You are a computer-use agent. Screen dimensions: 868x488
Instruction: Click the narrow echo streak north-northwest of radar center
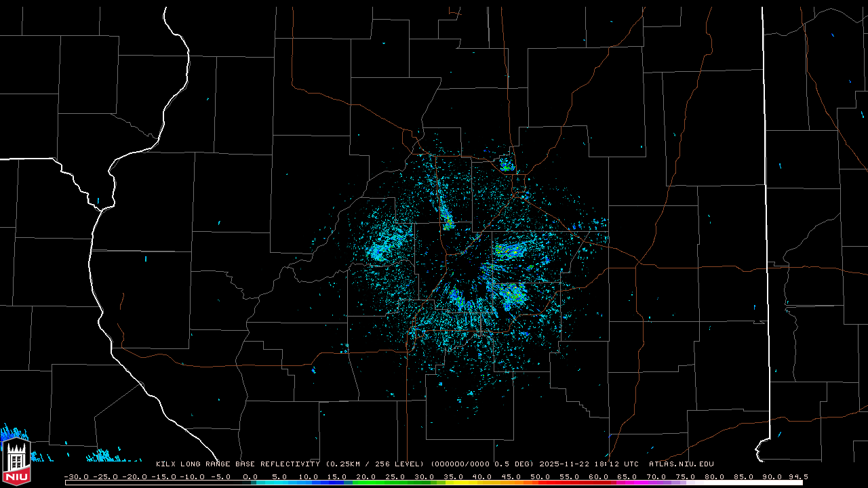click(x=447, y=218)
